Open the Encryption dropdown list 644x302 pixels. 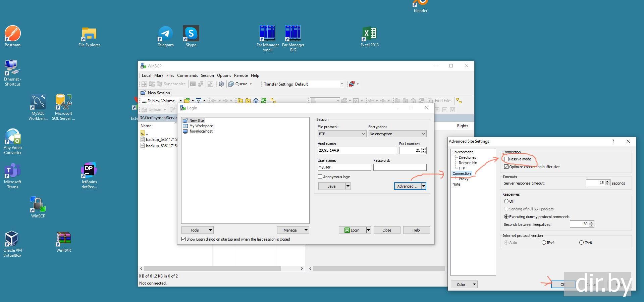point(397,134)
